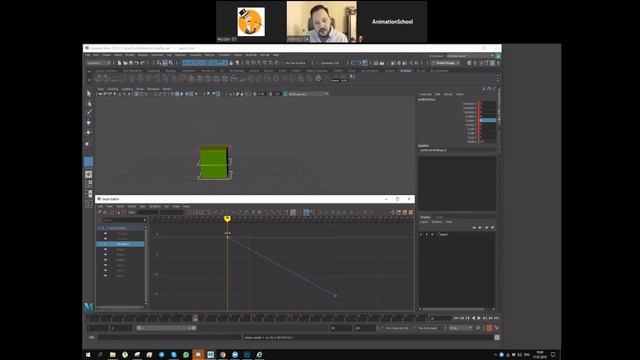The height and width of the screenshot is (360, 640).
Task: Toggle Layer1 visibility box in layer editor
Action: (x=421, y=234)
